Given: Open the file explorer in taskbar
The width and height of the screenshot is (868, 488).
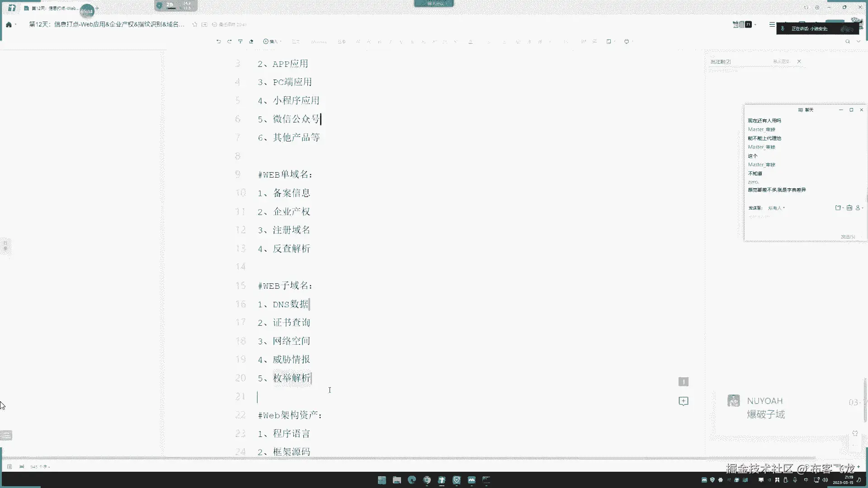Looking at the screenshot, I should pos(397,480).
